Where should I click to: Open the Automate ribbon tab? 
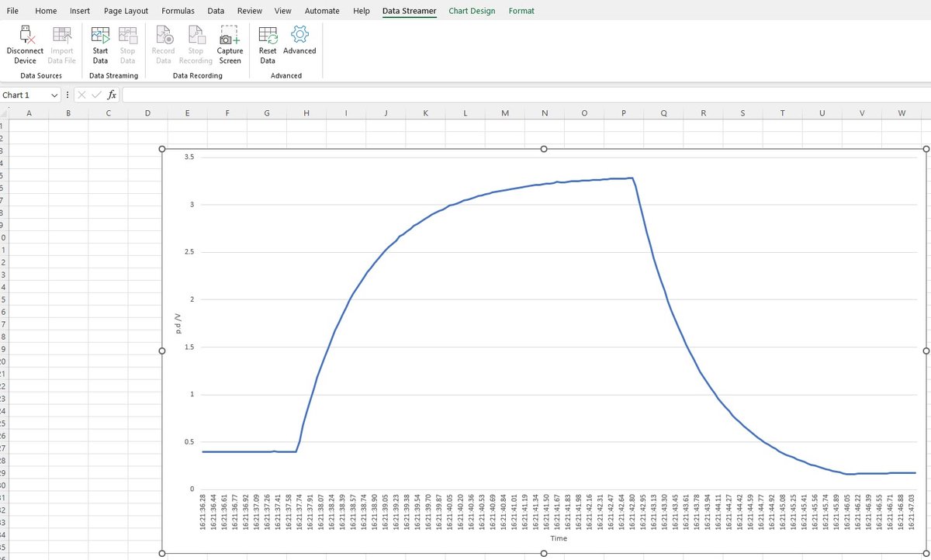pos(322,11)
